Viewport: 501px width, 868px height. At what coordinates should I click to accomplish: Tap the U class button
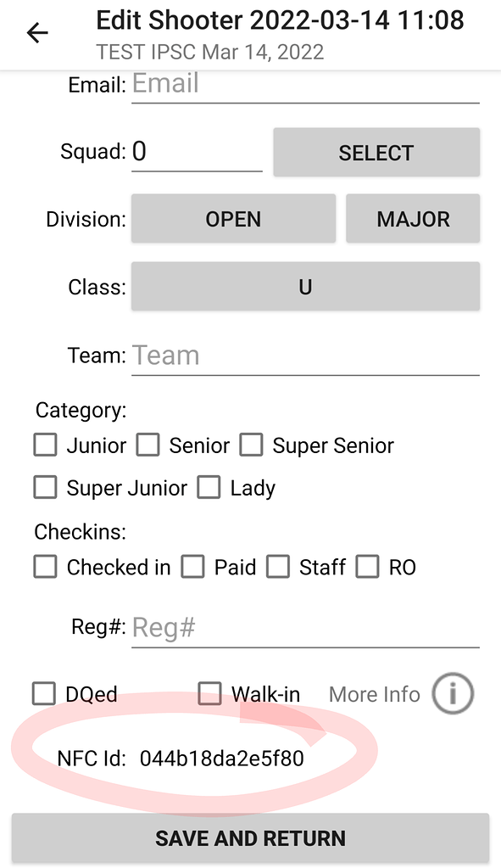[305, 287]
